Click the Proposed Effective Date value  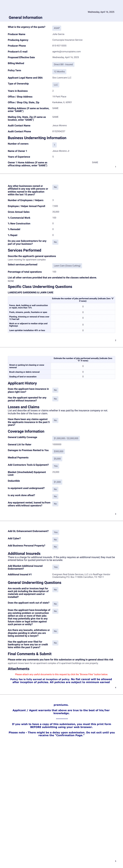66,57
